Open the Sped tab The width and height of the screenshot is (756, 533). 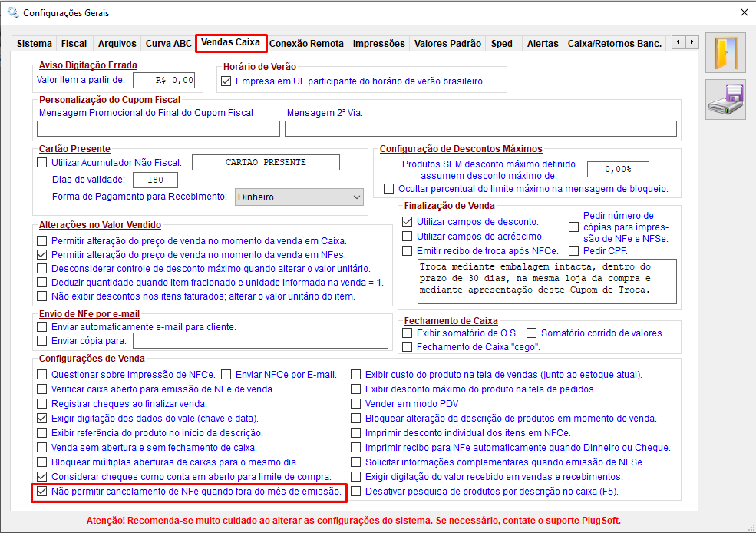[502, 44]
